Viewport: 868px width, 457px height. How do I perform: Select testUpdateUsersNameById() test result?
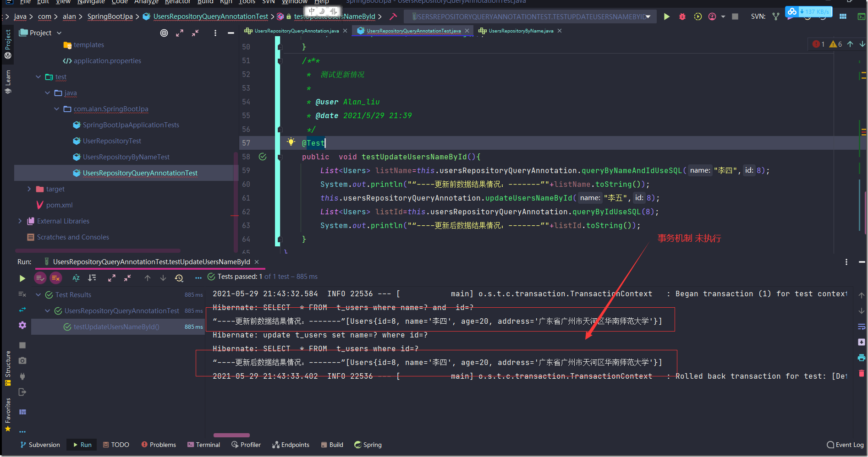[x=116, y=327]
